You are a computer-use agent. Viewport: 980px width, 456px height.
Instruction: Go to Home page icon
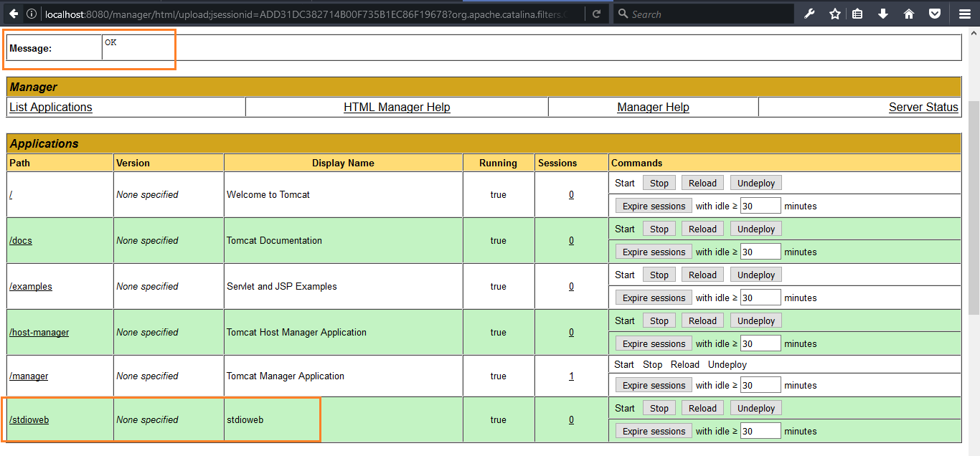(x=909, y=14)
